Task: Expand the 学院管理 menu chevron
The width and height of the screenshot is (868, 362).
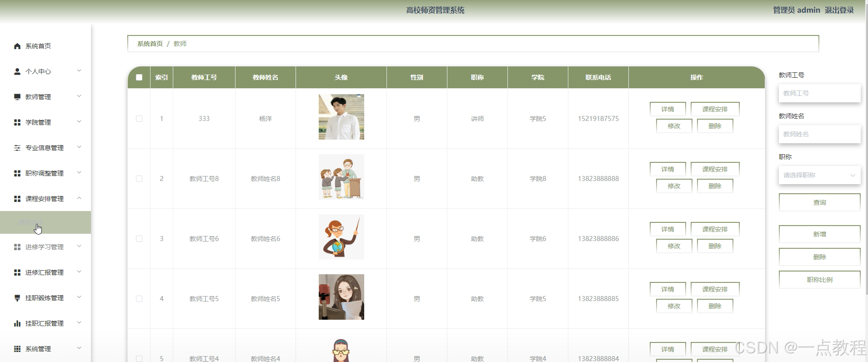Action: tap(79, 121)
